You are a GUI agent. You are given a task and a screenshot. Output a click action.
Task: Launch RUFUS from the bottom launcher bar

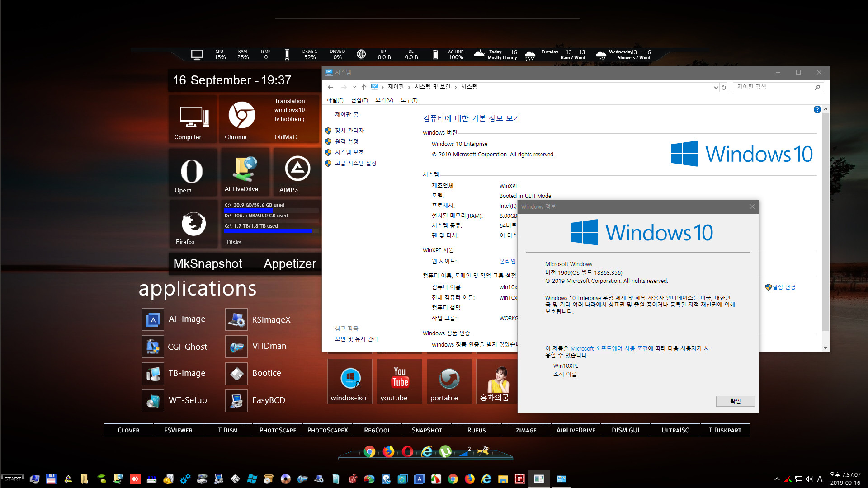[x=476, y=431]
